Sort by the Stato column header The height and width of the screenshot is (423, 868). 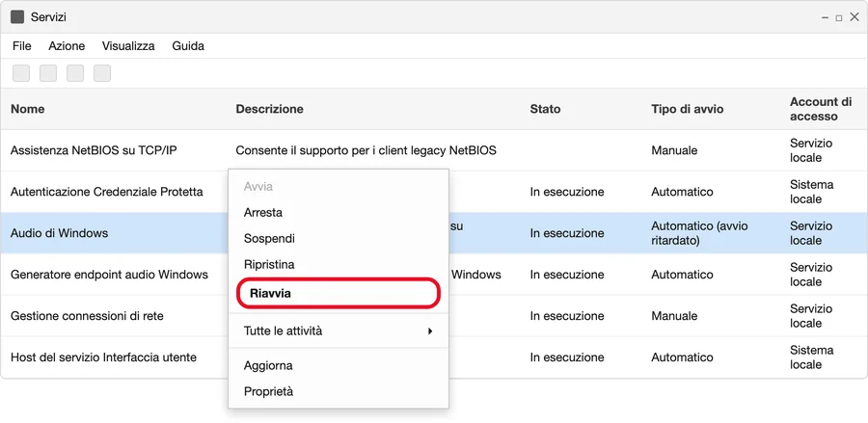[x=545, y=109]
